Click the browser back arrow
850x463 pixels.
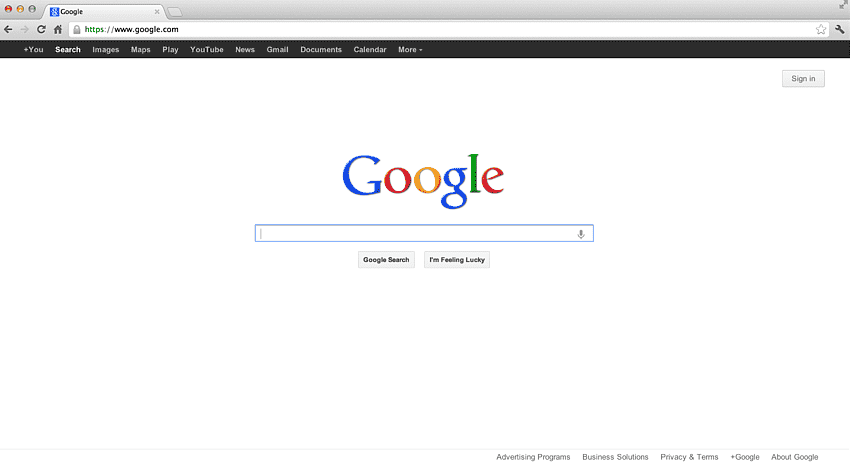click(x=8, y=29)
